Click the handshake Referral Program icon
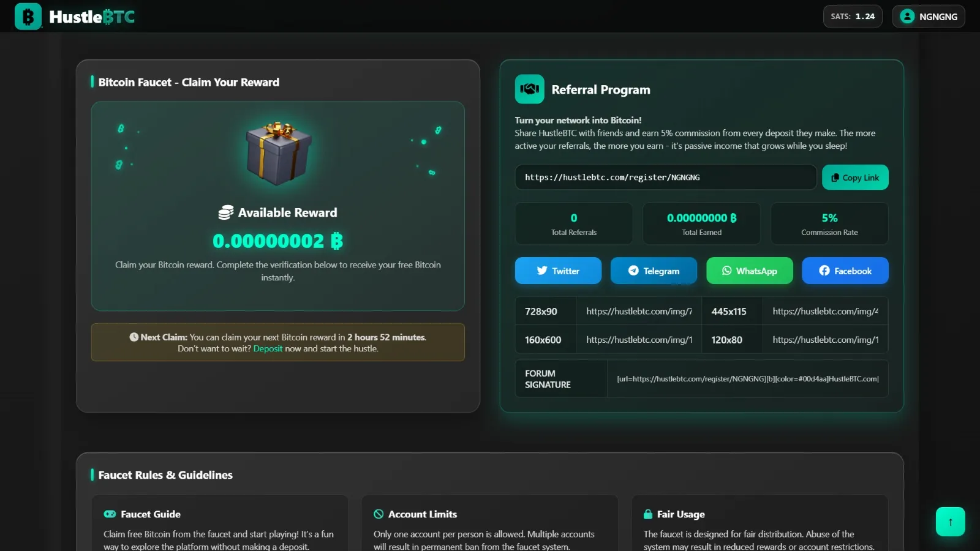 pos(529,89)
